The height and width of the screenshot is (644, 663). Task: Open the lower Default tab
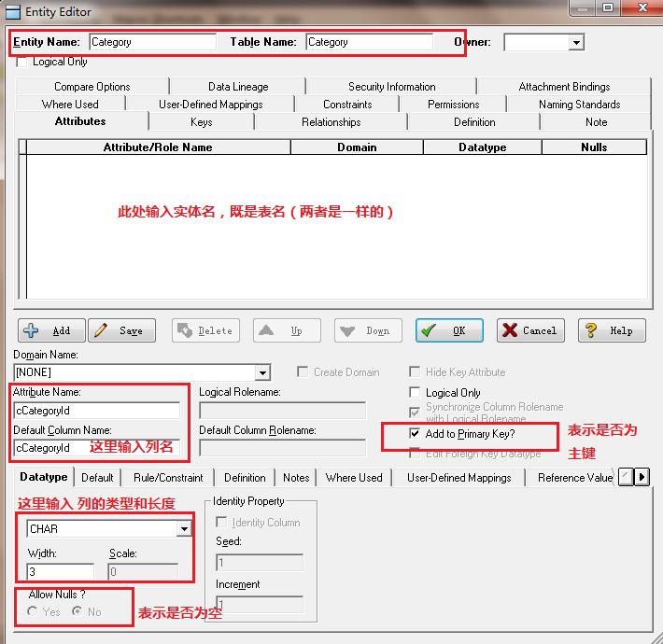[97, 478]
